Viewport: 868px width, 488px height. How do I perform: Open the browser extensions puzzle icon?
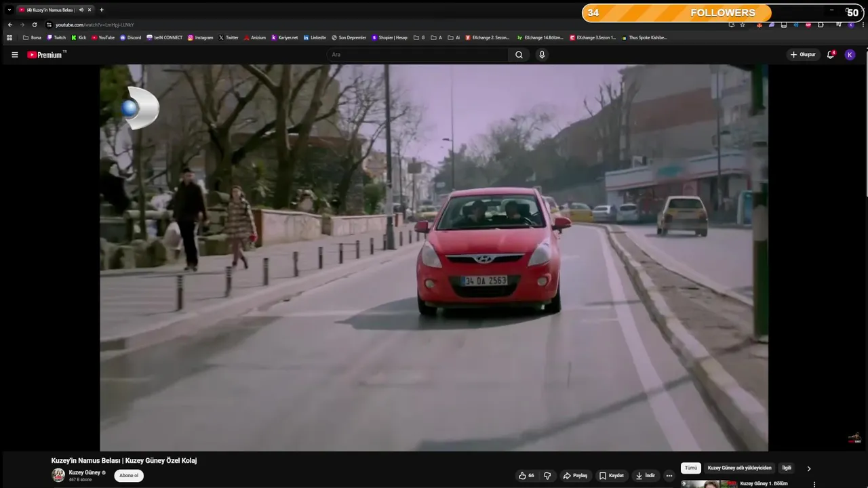[821, 24]
